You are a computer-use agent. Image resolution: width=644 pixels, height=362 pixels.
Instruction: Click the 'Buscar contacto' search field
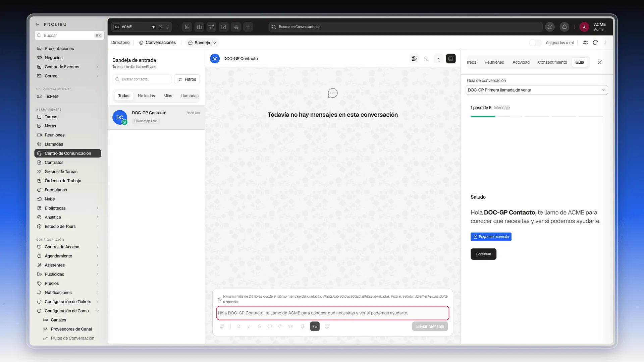coord(142,79)
